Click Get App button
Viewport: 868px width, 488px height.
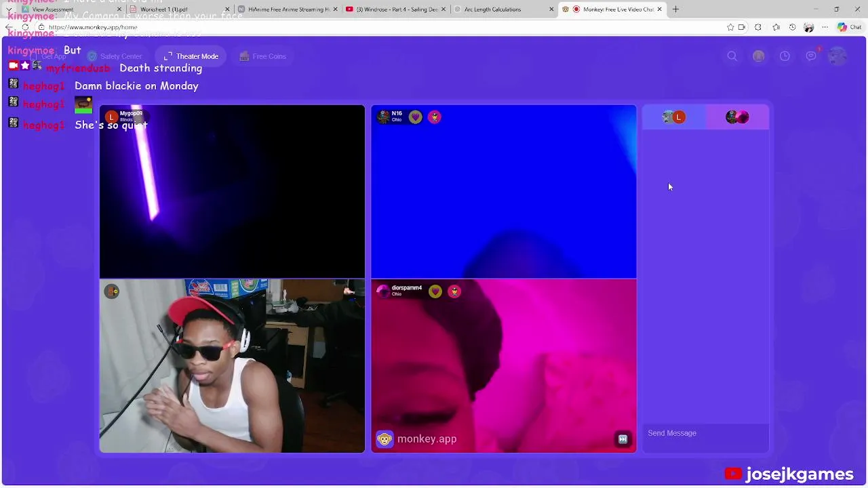[x=48, y=56]
